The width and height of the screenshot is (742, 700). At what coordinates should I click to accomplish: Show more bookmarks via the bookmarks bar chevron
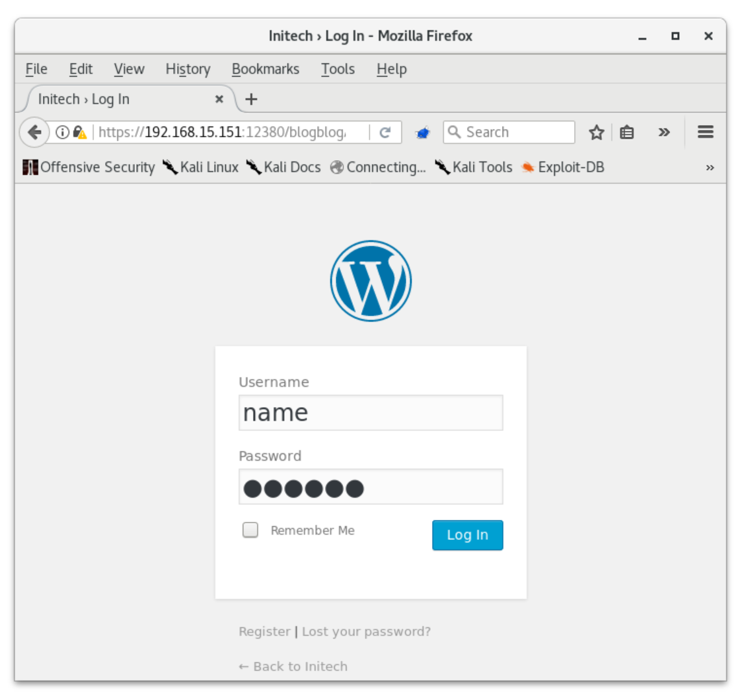(710, 167)
